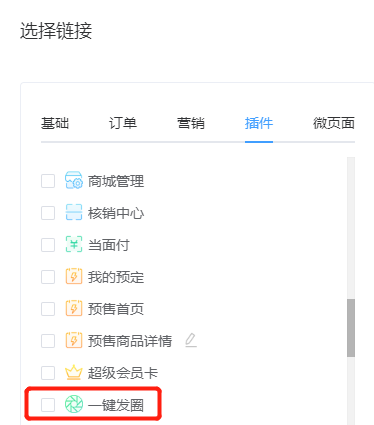This screenshot has width=374, height=425.
Task: Click the 我的预定 orange lightning icon
Action: (x=74, y=276)
